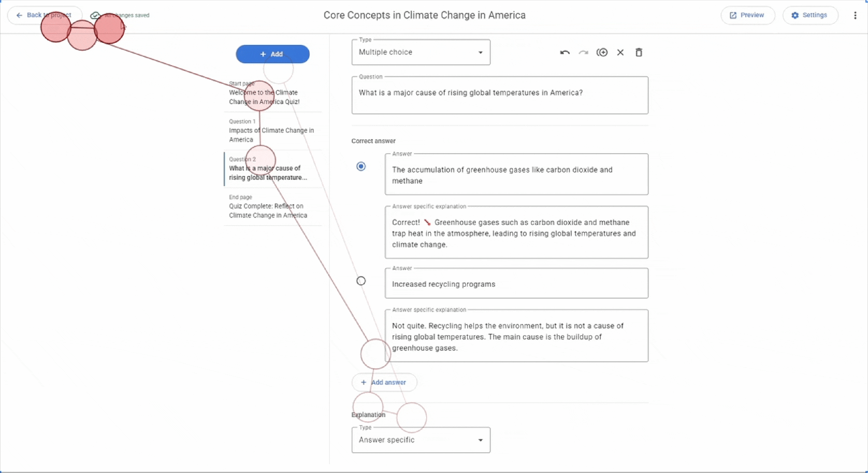Screen dimensions: 868x473
Task: Edit the greenhouse gases Answer field
Action: click(516, 174)
